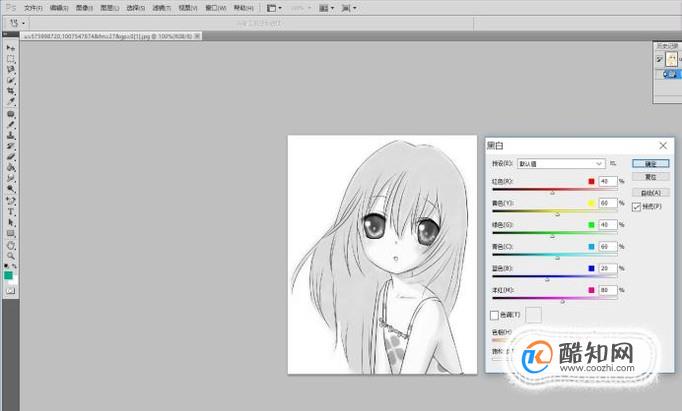Screen dimensions: 682x411
Task: Click the 洋红(M) magentas value field
Action: click(608, 290)
